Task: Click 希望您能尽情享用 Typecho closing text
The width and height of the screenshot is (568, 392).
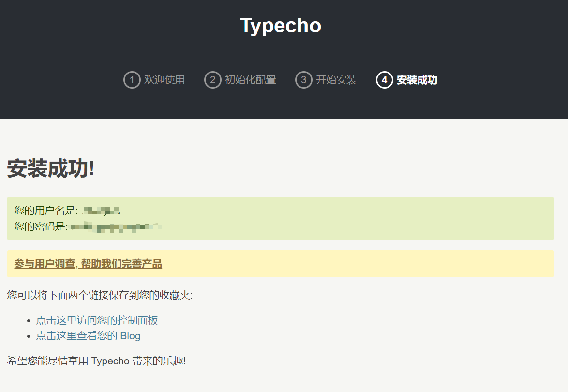Action: tap(96, 361)
